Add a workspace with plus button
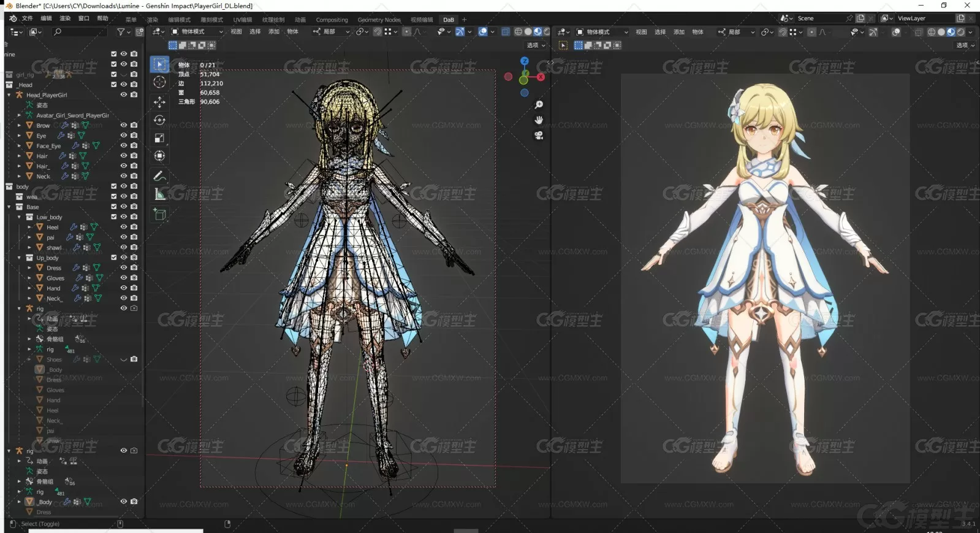Screen dimensions: 980x533 [x=464, y=20]
